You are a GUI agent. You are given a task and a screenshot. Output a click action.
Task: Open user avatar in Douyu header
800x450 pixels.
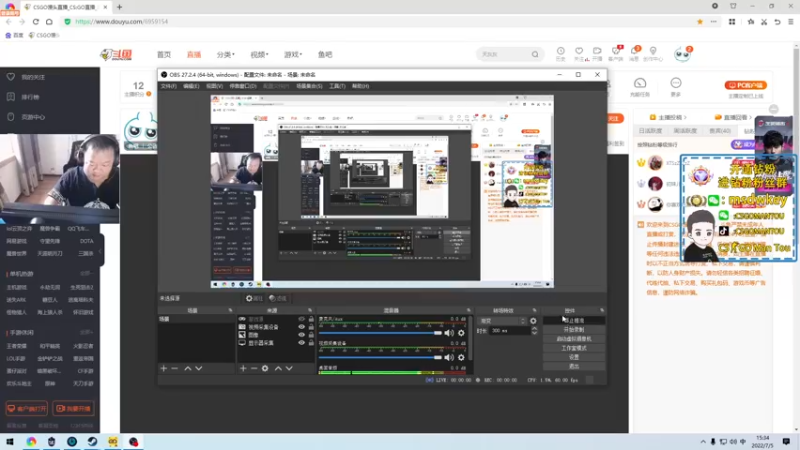682,54
